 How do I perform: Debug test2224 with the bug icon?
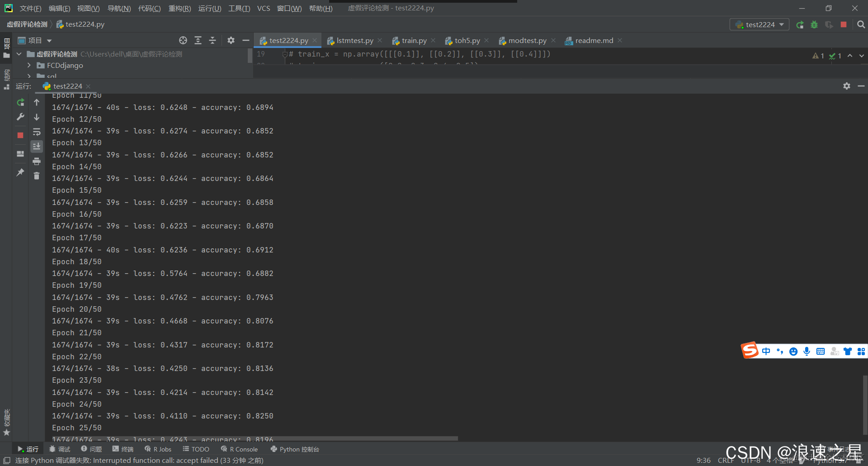coord(814,24)
